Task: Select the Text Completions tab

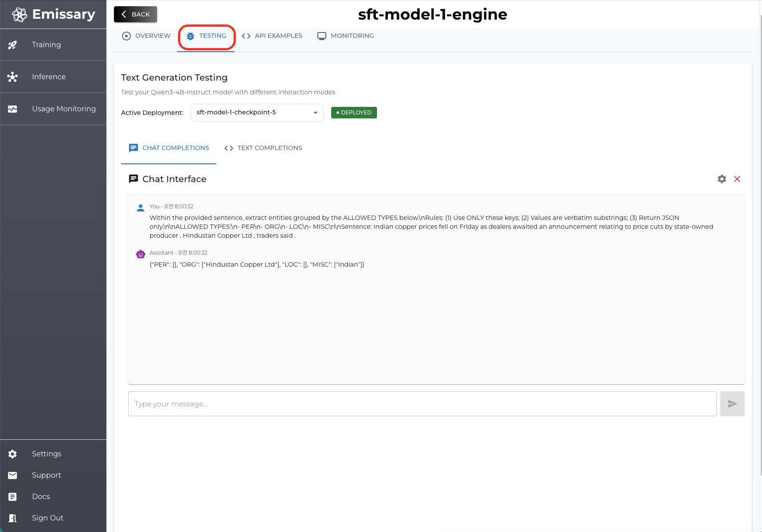Action: pyautogui.click(x=263, y=148)
